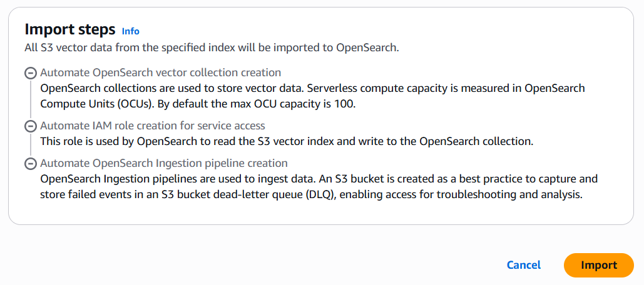Select the 'Automate IAM role creation' step title
Viewport: 644px width, 285px height.
pyautogui.click(x=152, y=126)
